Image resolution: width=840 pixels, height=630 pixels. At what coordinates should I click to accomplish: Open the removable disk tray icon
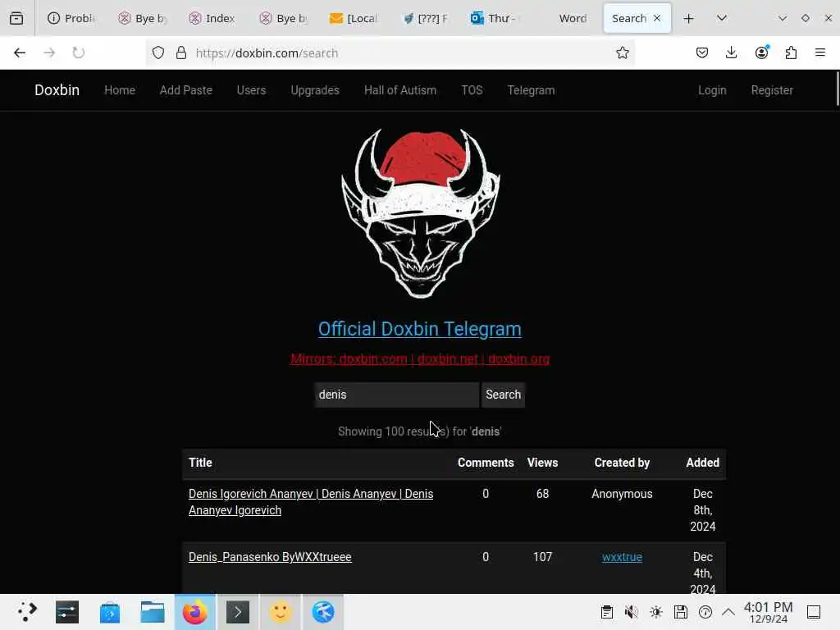click(680, 612)
